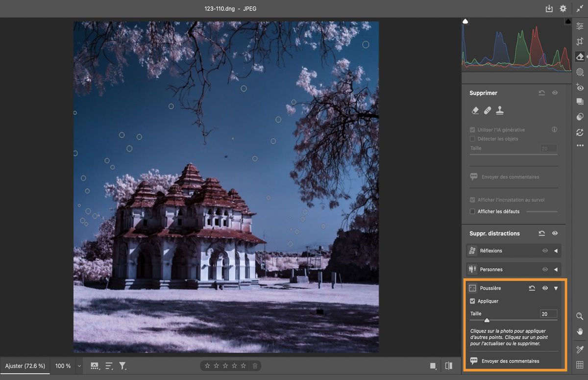This screenshot has width=588, height=380.
Task: Switch to the "Ajuster (72.6 %)" tab
Action: click(25, 365)
